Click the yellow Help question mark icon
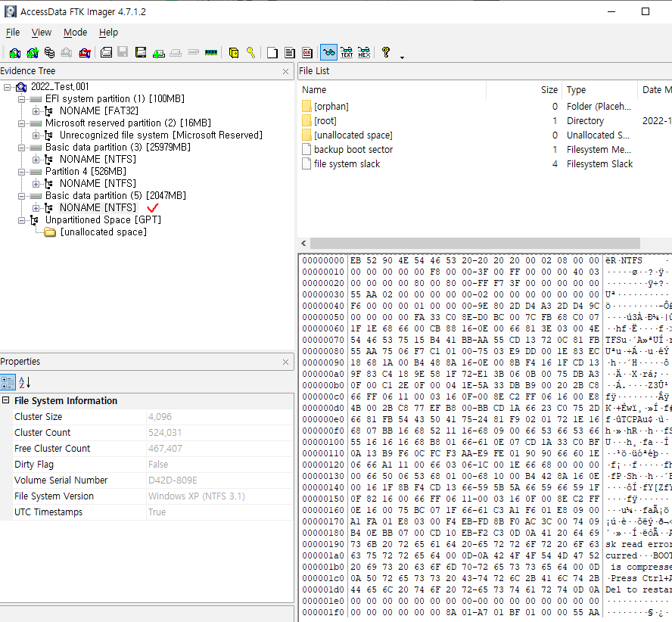The width and height of the screenshot is (672, 622). point(386,52)
